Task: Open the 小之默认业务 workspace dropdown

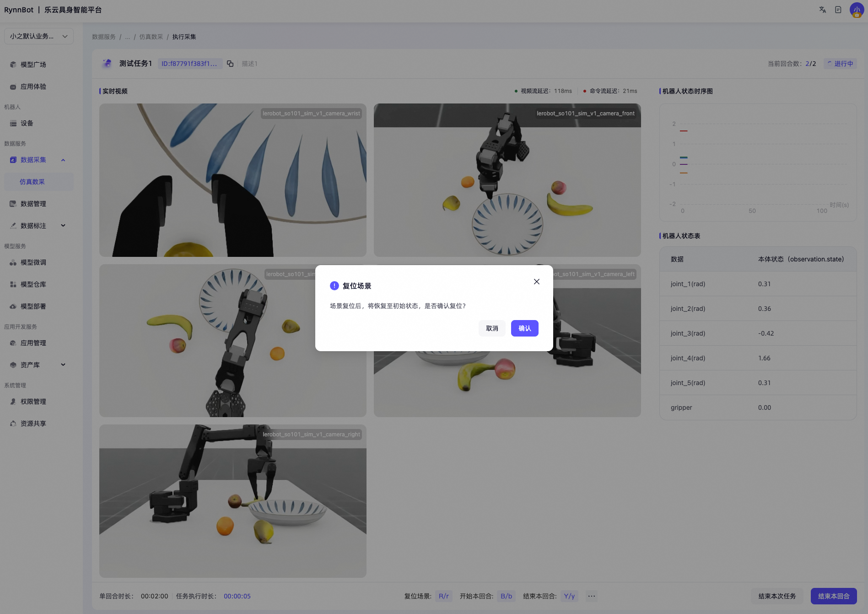Action: pyautogui.click(x=39, y=36)
